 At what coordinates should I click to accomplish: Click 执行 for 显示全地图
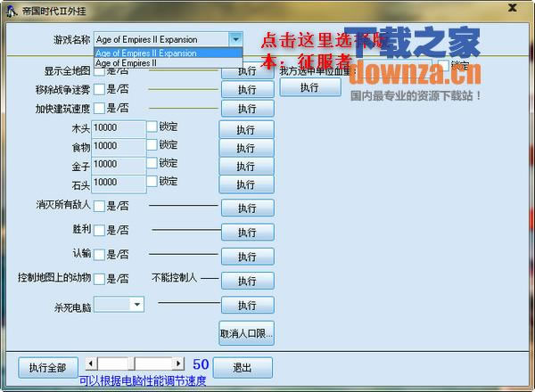pyautogui.click(x=247, y=72)
